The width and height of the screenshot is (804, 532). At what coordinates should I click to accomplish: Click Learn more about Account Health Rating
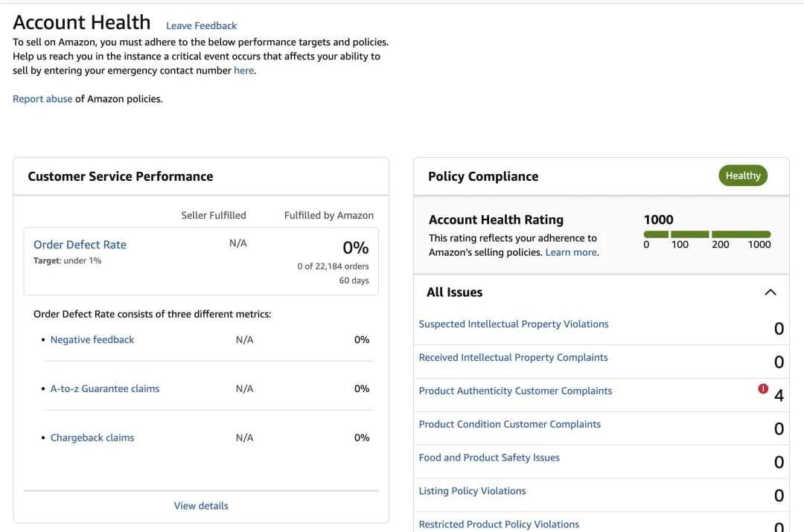coord(571,252)
